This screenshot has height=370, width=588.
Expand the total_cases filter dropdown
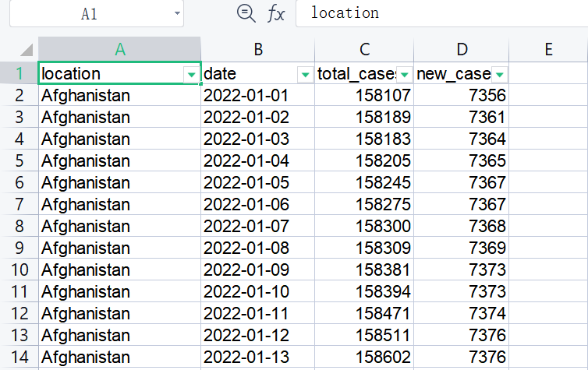tap(404, 74)
